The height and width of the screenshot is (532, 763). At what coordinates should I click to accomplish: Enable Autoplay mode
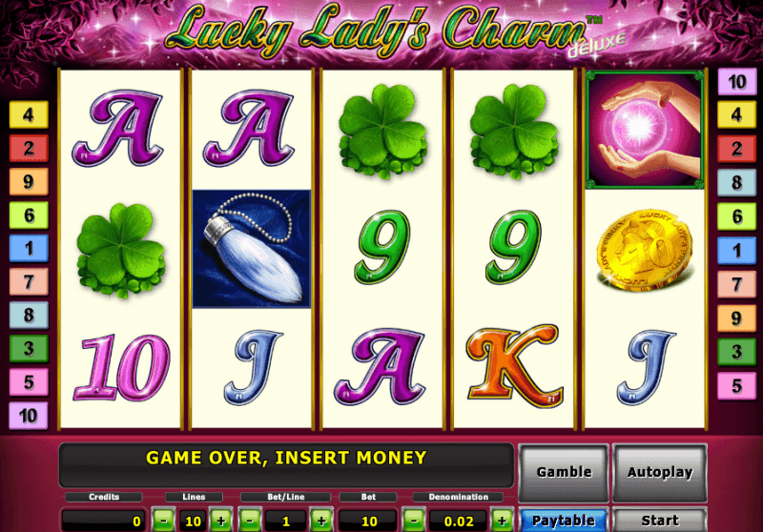click(x=659, y=473)
